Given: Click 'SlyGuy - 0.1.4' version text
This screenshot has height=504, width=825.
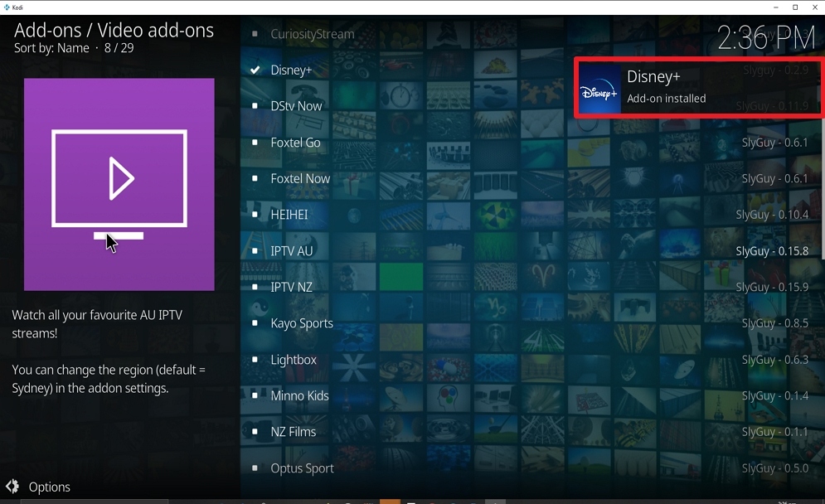Looking at the screenshot, I should pos(775,395).
